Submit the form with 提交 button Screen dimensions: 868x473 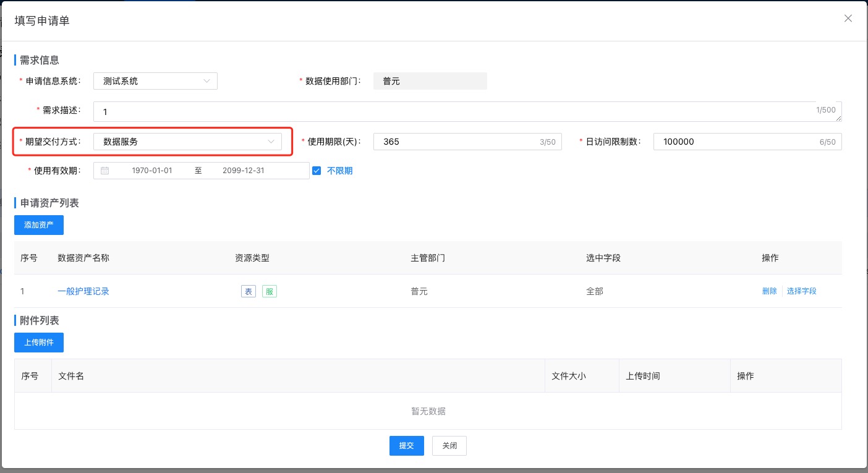tap(406, 446)
